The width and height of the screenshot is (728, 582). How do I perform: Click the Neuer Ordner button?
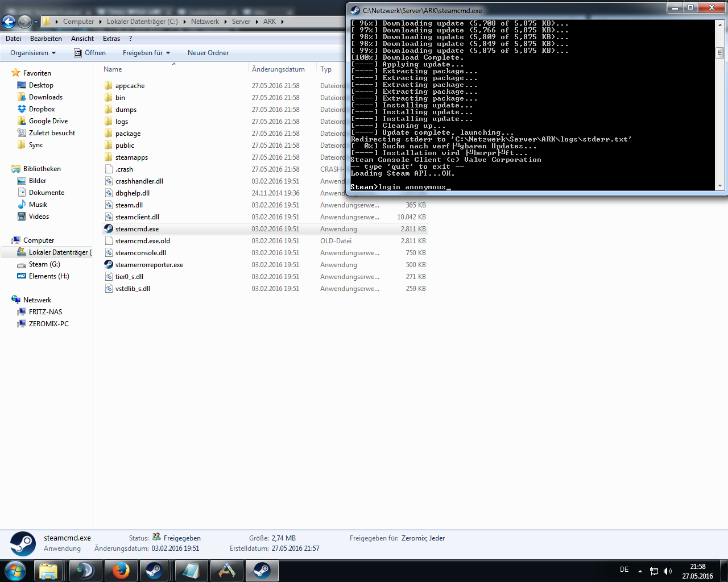pos(208,53)
